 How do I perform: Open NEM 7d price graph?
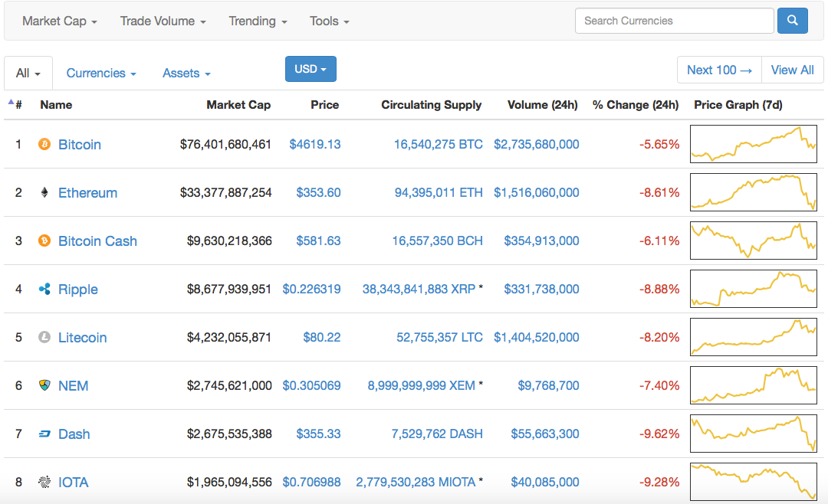click(x=754, y=385)
